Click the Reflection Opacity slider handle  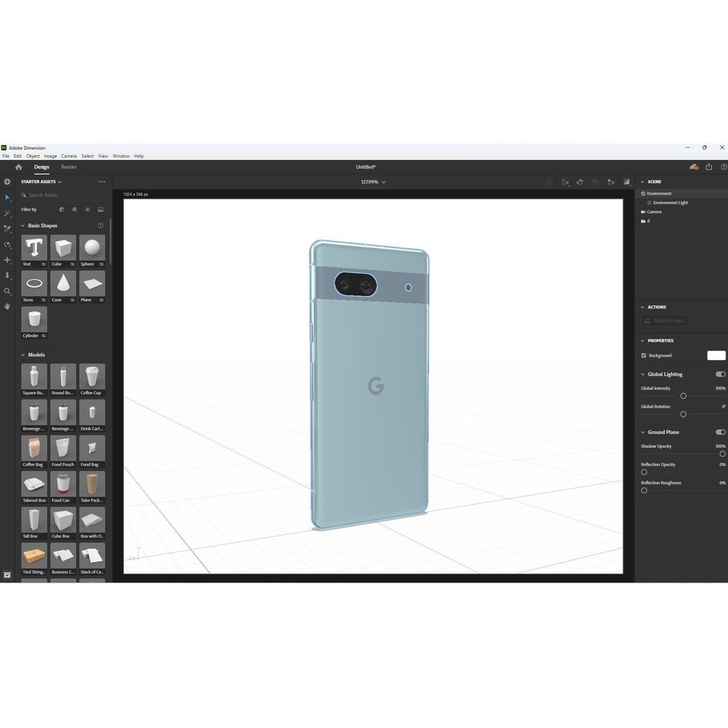pyautogui.click(x=644, y=472)
